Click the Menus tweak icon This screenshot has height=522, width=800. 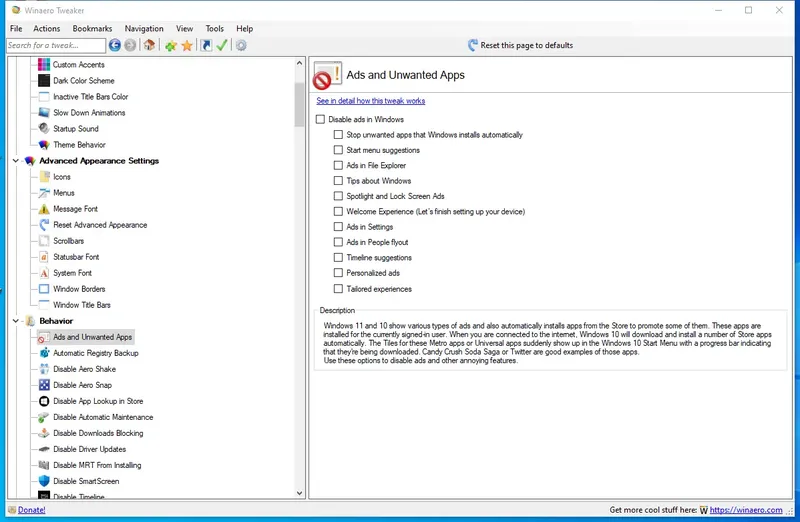[44, 192]
